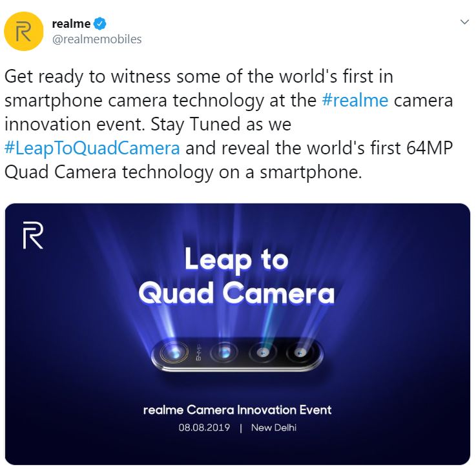Open the #LeapToQuadCamera hashtag
The height and width of the screenshot is (474, 476).
tap(92, 149)
